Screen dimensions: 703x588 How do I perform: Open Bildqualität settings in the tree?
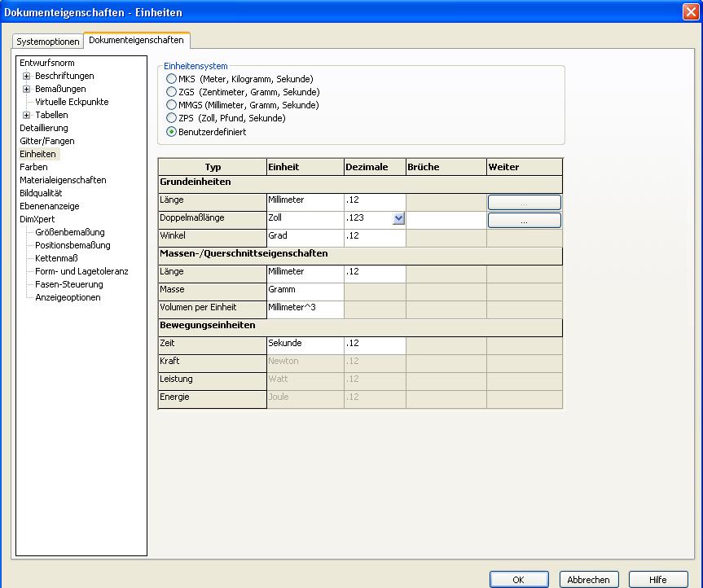click(41, 193)
